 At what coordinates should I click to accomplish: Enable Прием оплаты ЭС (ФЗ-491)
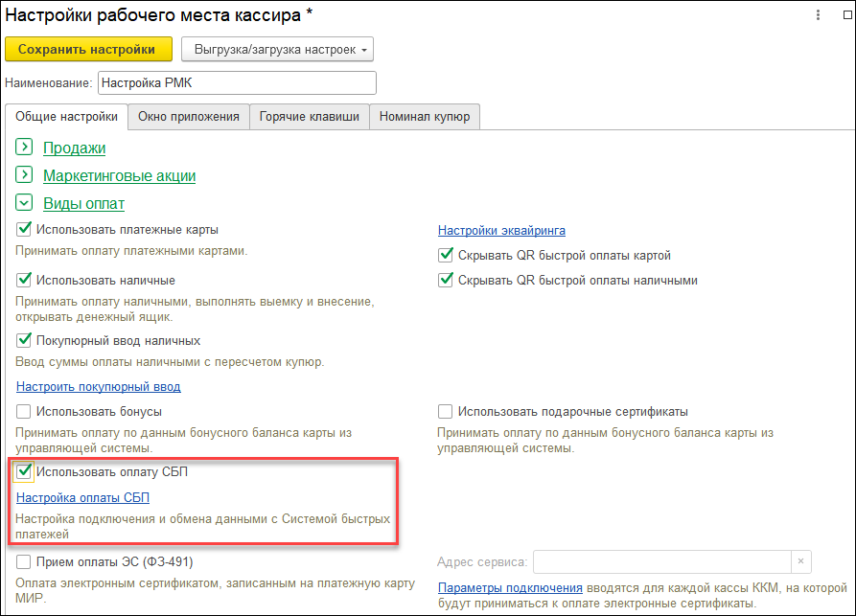(x=25, y=561)
